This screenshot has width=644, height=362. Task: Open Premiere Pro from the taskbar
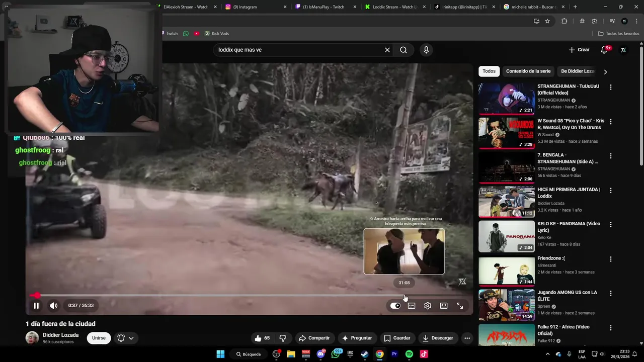[394, 354]
